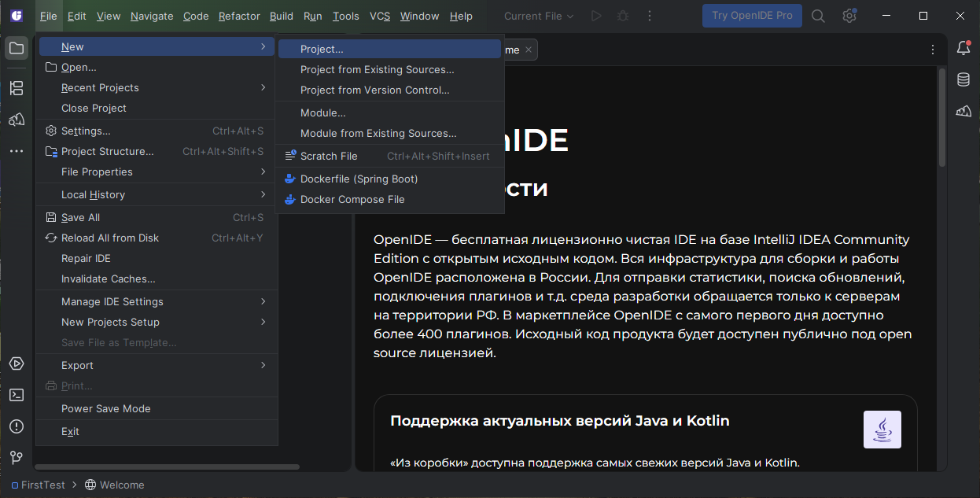Create a Scratch File
Image resolution: width=980 pixels, height=498 pixels.
click(389, 156)
